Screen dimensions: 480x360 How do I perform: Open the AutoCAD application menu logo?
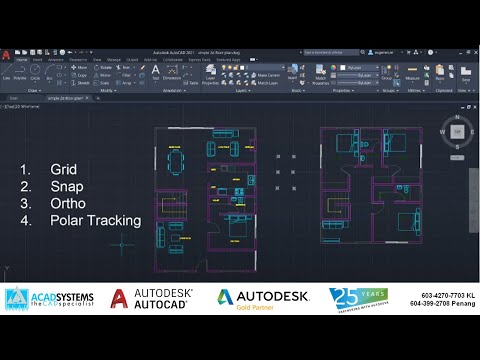point(6,55)
